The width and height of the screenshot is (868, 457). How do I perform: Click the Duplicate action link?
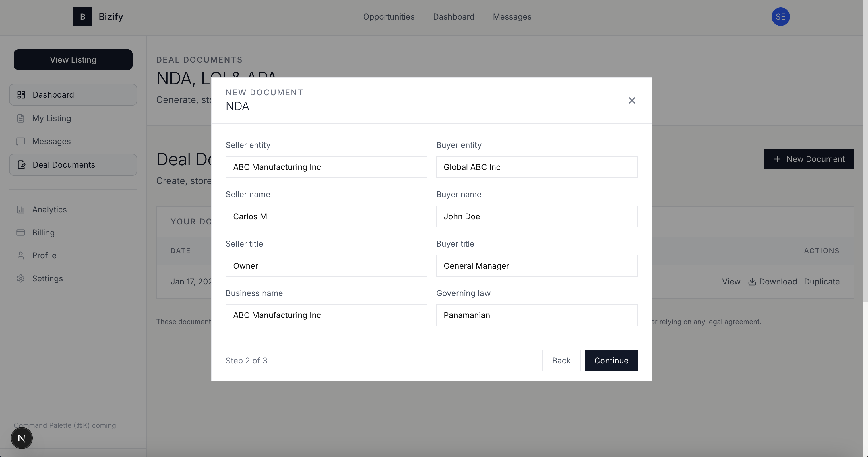[x=822, y=281]
